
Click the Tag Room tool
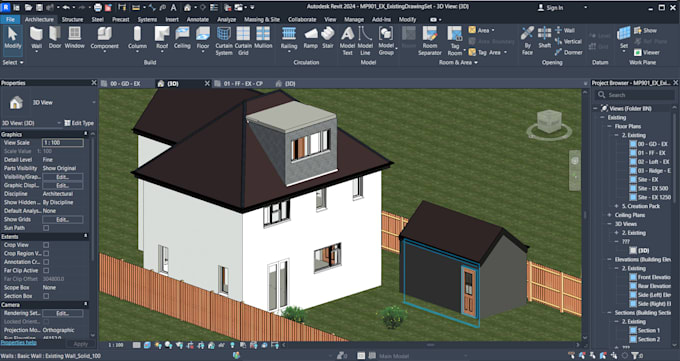(455, 41)
